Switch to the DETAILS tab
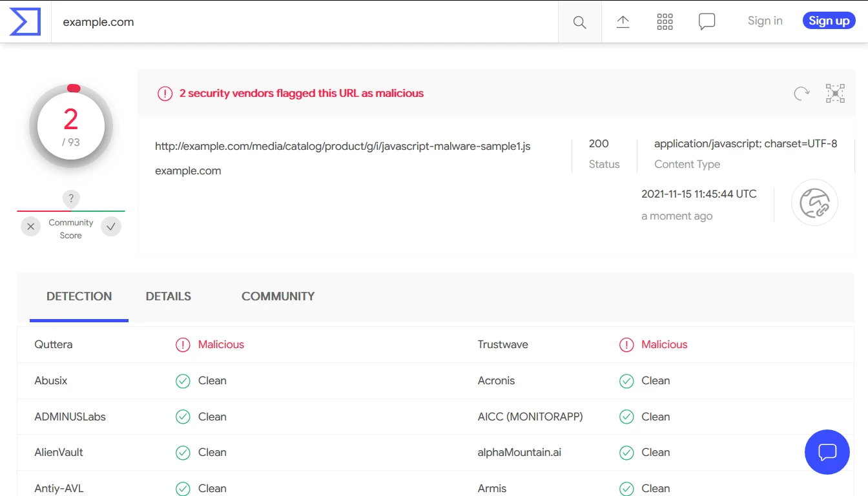 (x=168, y=296)
